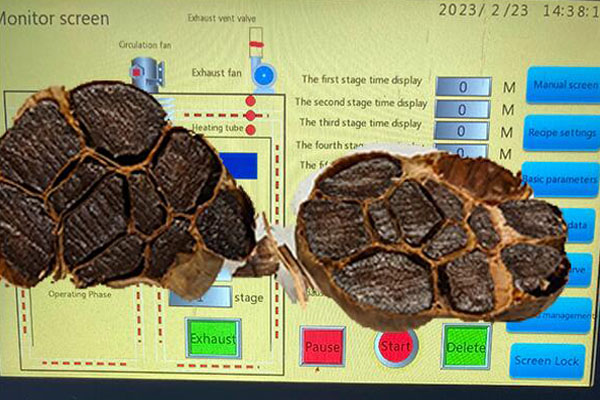Select third stage time display field
Image resolution: width=600 pixels, height=400 pixels.
point(461,131)
